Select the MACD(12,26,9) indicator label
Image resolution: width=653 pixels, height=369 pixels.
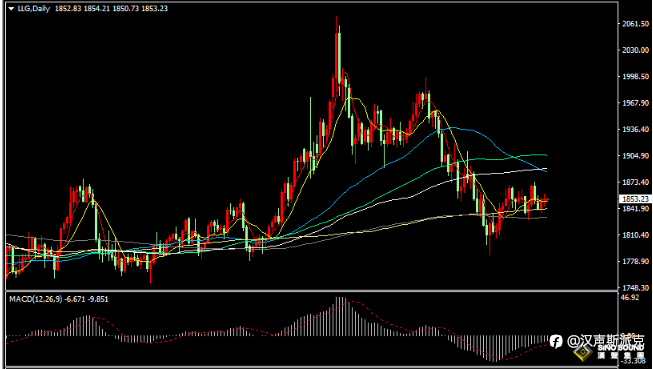[x=35, y=299]
